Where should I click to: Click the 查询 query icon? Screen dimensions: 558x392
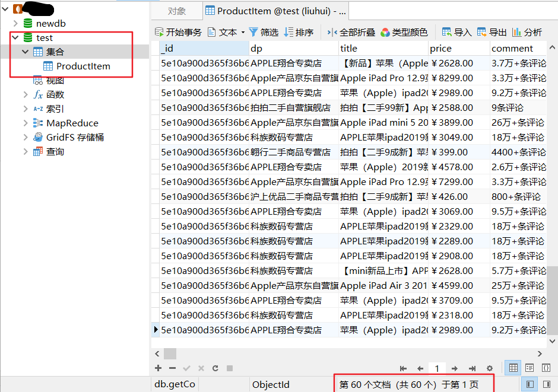38,151
